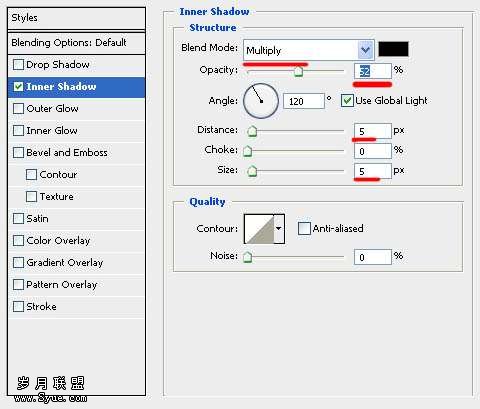Click the Noise slider handle
Viewport: 480px width, 409px height.
click(247, 257)
